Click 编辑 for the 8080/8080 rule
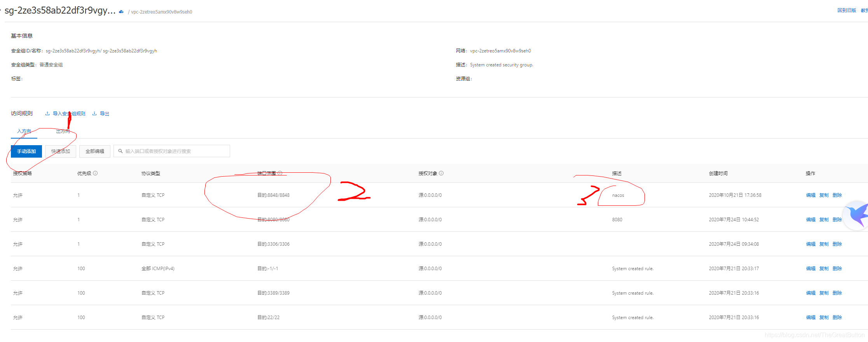Viewport: 868px width, 342px height. (811, 220)
